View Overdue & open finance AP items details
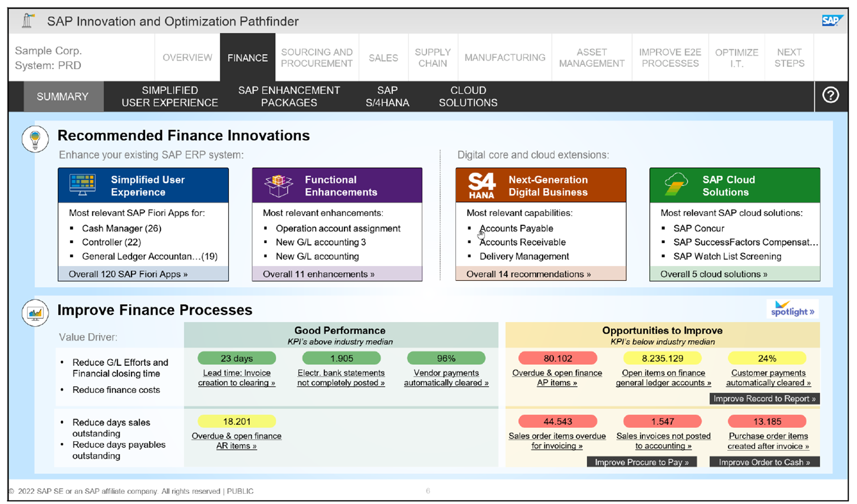 (x=557, y=378)
